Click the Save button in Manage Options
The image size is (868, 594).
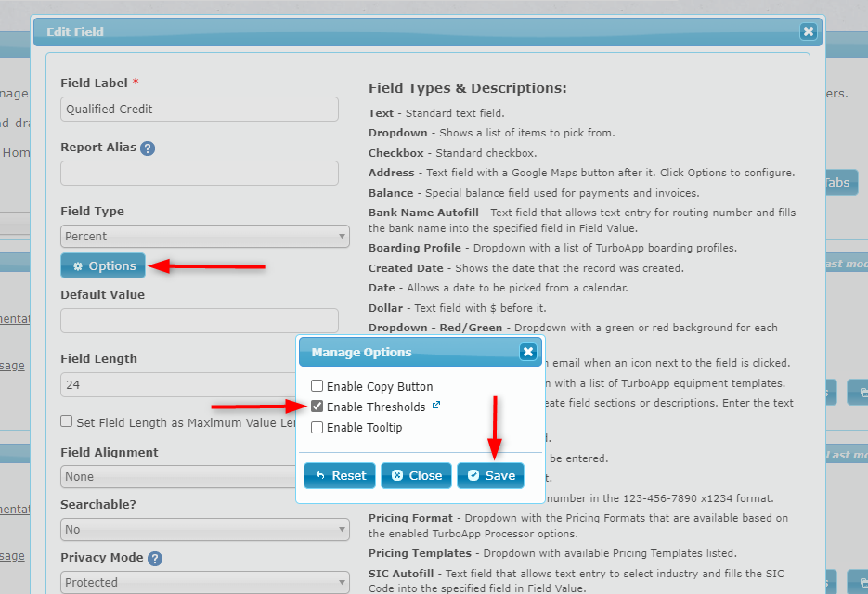(x=490, y=475)
